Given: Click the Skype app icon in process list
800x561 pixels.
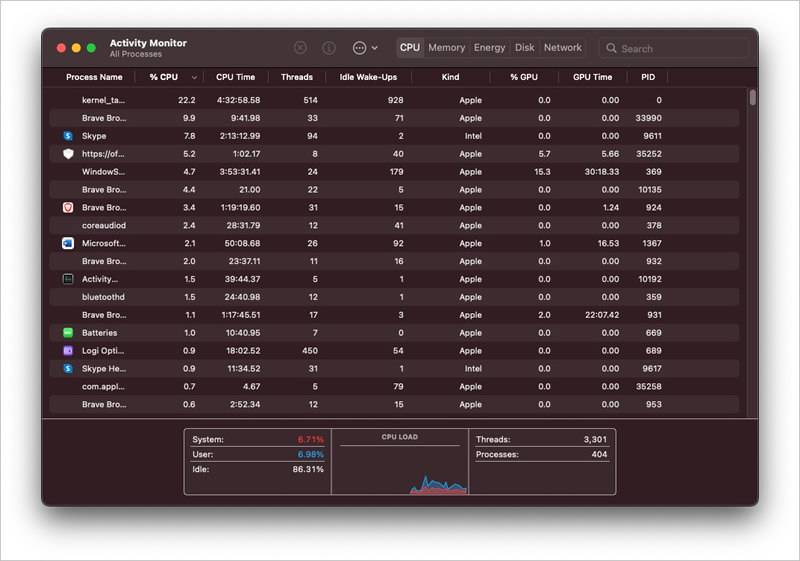Looking at the screenshot, I should pos(68,136).
